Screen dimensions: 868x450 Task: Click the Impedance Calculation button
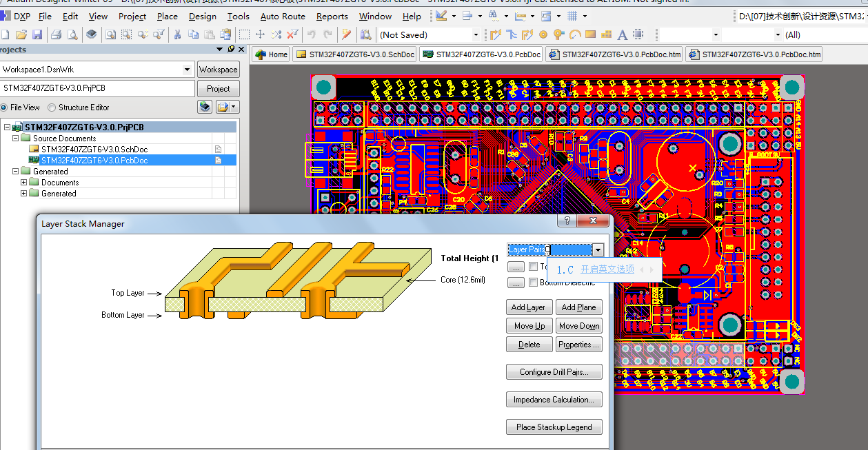click(554, 400)
